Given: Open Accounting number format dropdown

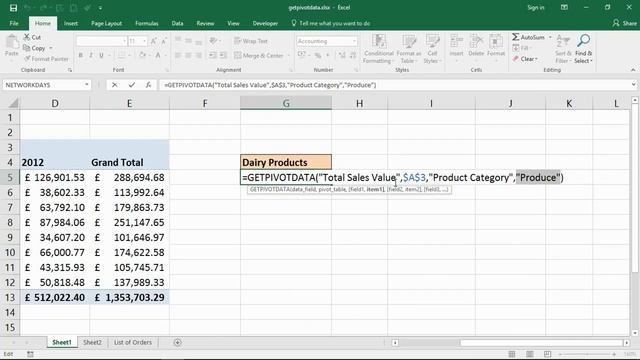Looking at the screenshot, I should (354, 41).
